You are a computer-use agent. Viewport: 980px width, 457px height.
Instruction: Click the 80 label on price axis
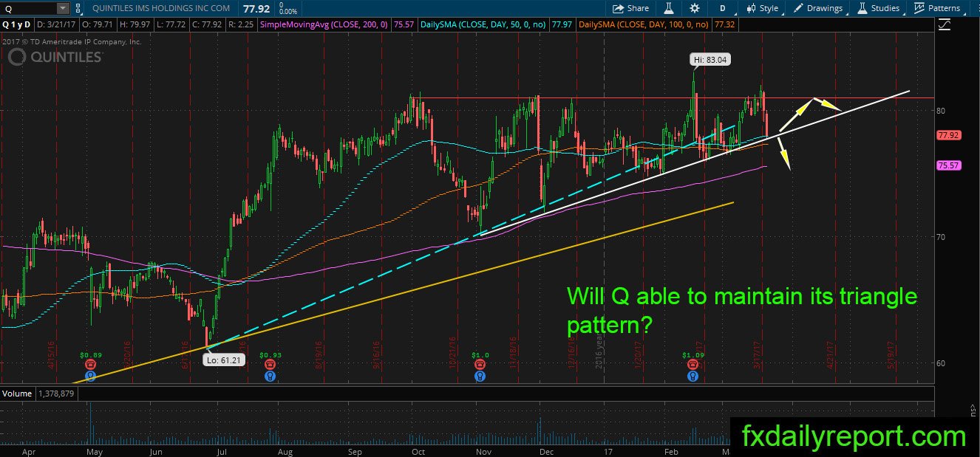click(941, 111)
